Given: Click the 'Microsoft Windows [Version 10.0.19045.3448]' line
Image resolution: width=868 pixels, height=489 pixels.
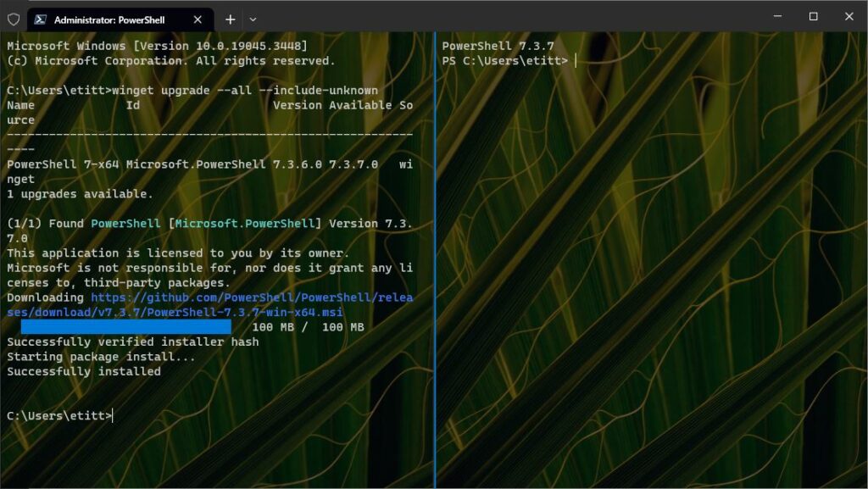Looking at the screenshot, I should (157, 46).
